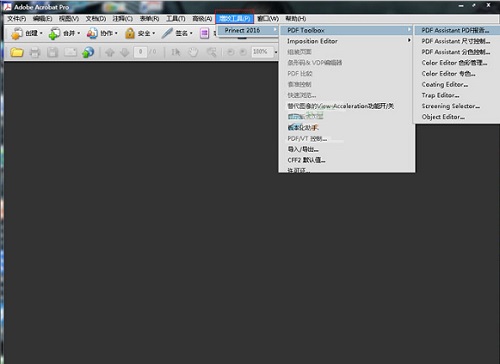Open dropdown arrow next to 协作
500x364 pixels.
(x=116, y=33)
